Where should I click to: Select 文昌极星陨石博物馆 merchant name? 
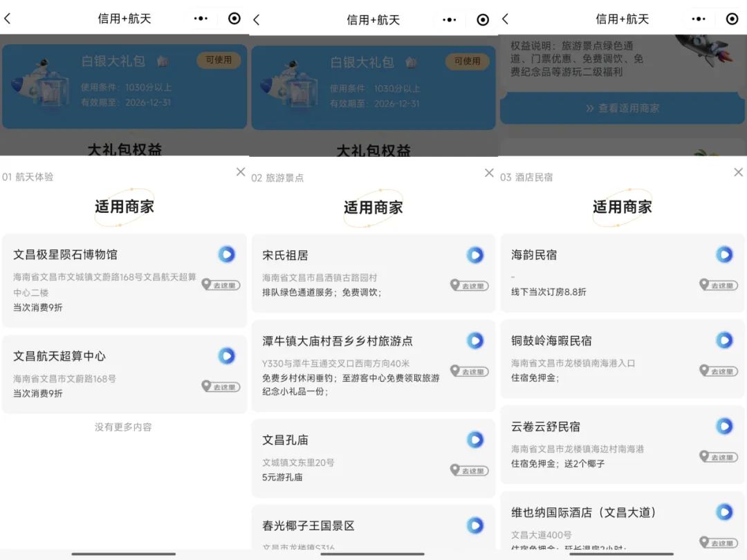65,254
